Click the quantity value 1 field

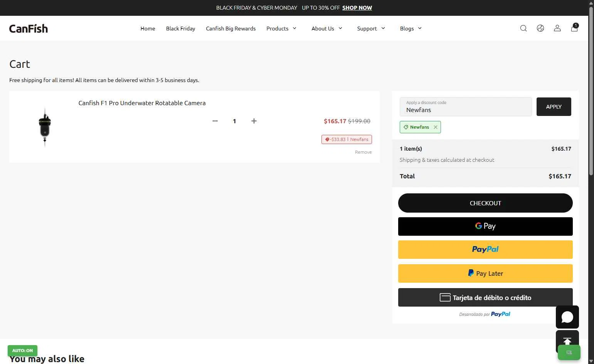pyautogui.click(x=234, y=121)
